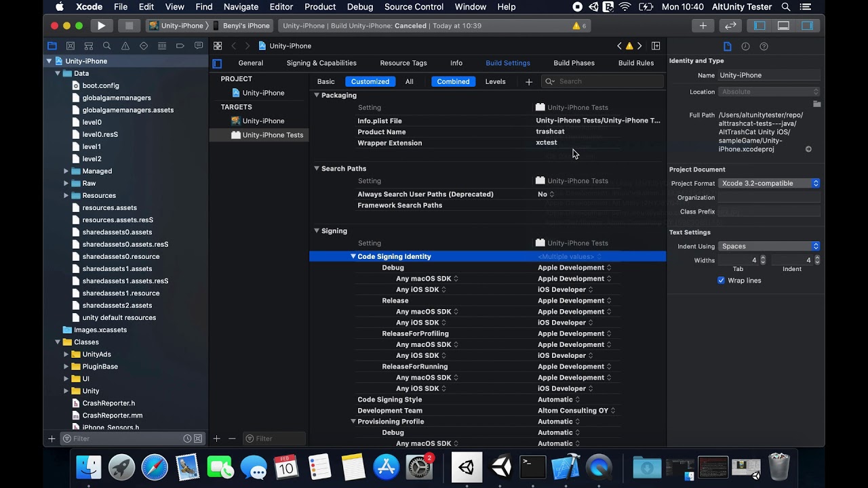Open the code review editor button
Viewport: 868px width, 488px height.
[x=730, y=26]
